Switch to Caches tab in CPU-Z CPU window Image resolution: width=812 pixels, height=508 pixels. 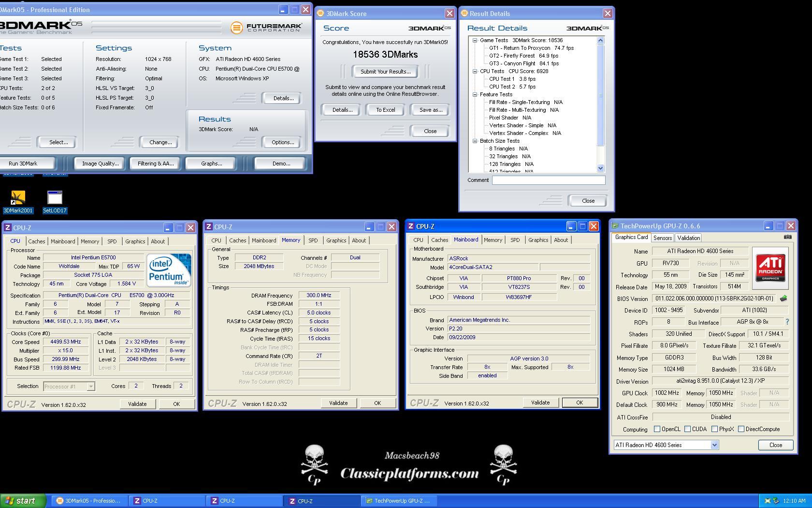(x=36, y=241)
